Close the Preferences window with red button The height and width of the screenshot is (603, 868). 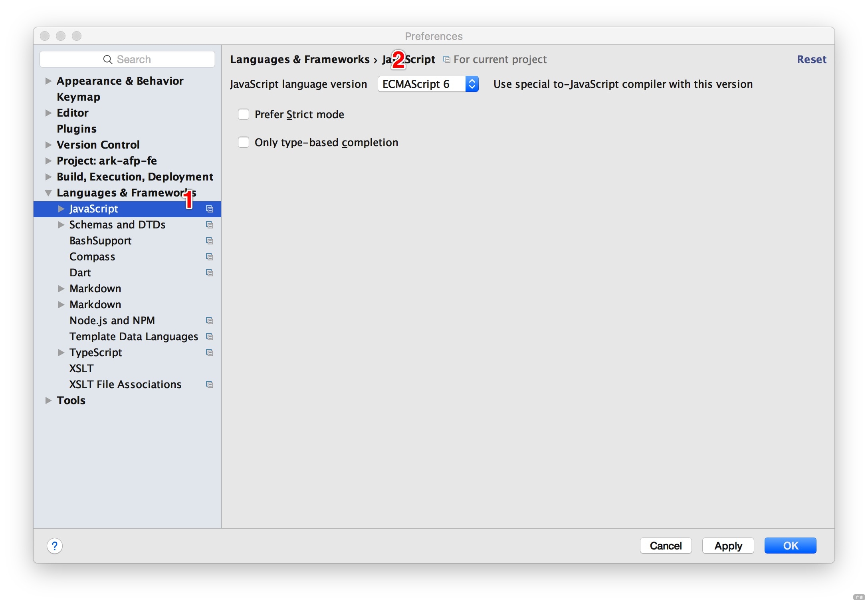coord(45,36)
